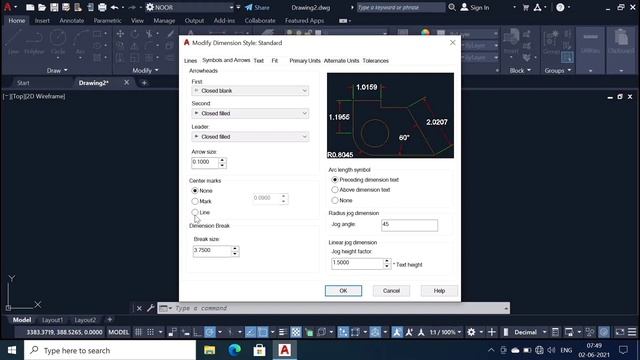Click OK in Modify Dimension Style dialog

(343, 291)
